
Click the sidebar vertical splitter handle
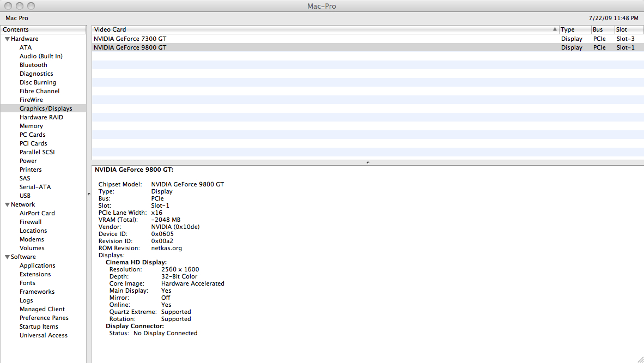click(89, 194)
